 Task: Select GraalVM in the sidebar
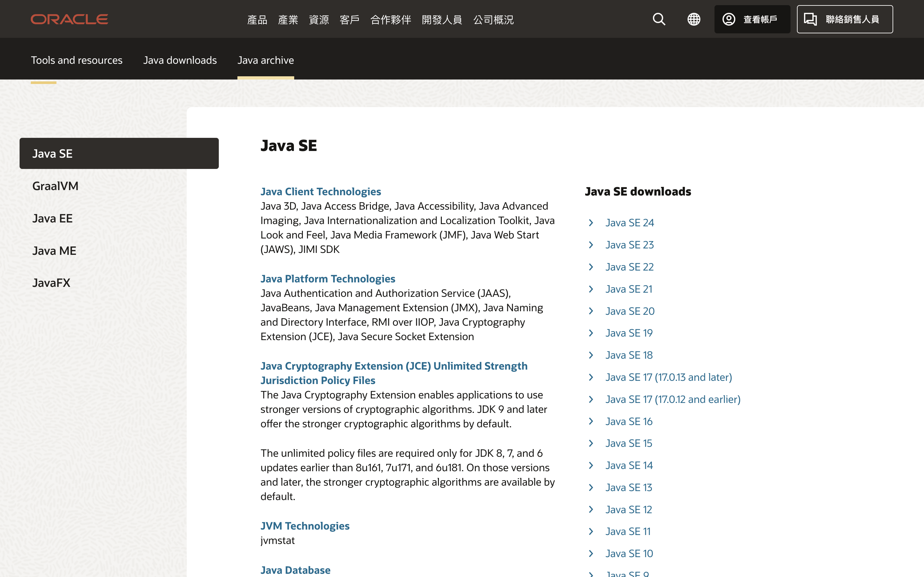pos(56,186)
